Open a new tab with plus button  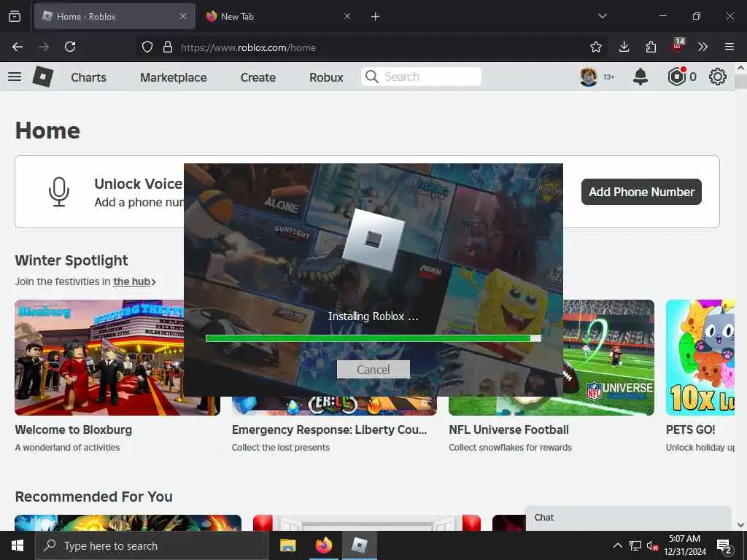376,16
